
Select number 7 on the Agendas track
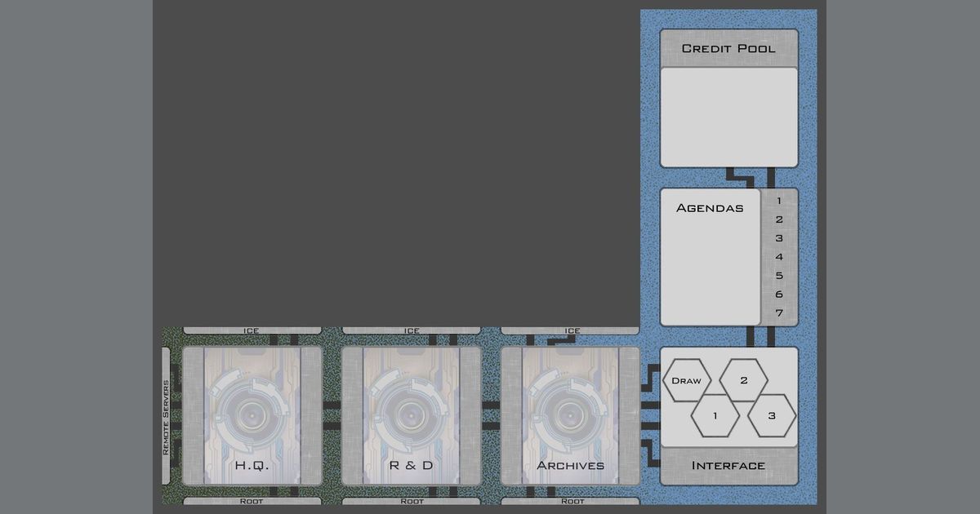pos(780,313)
